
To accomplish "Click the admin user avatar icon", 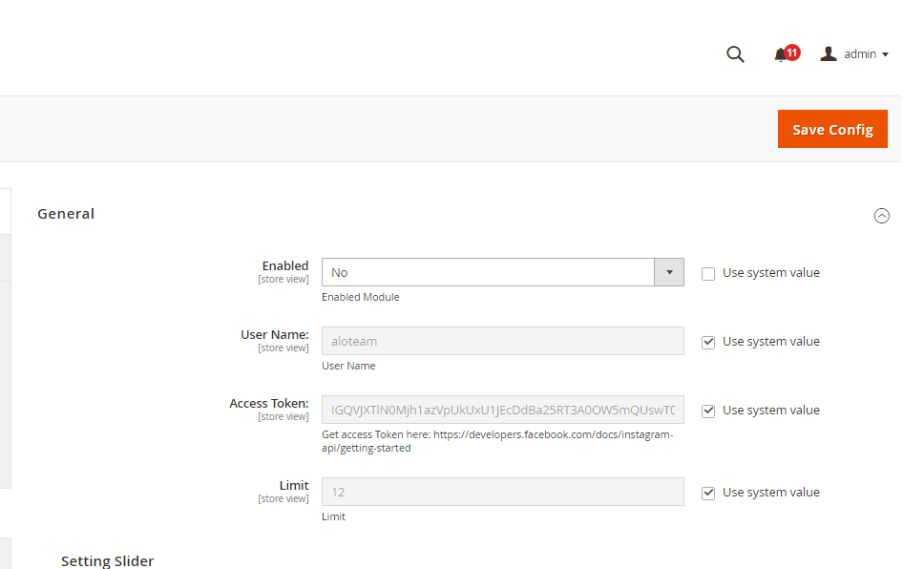I will [x=829, y=54].
